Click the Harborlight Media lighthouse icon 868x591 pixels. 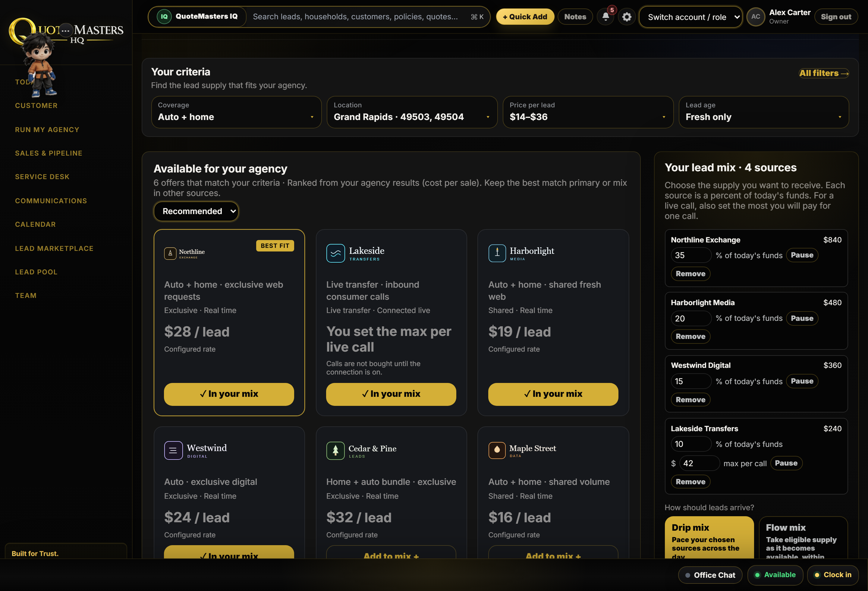(497, 253)
